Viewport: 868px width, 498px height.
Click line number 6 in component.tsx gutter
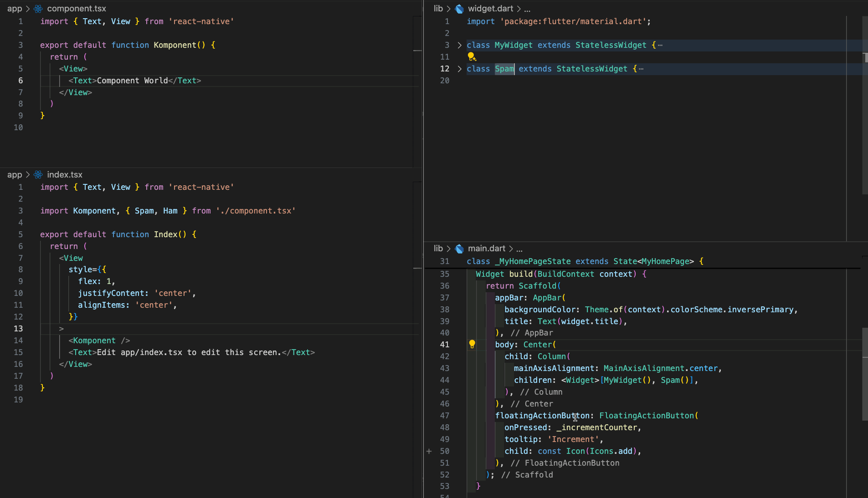click(x=21, y=81)
